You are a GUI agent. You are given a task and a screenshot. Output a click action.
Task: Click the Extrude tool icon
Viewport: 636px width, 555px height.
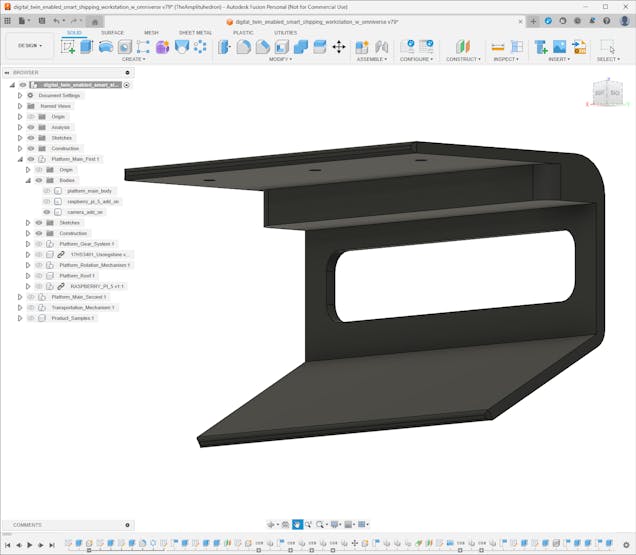coord(87,46)
